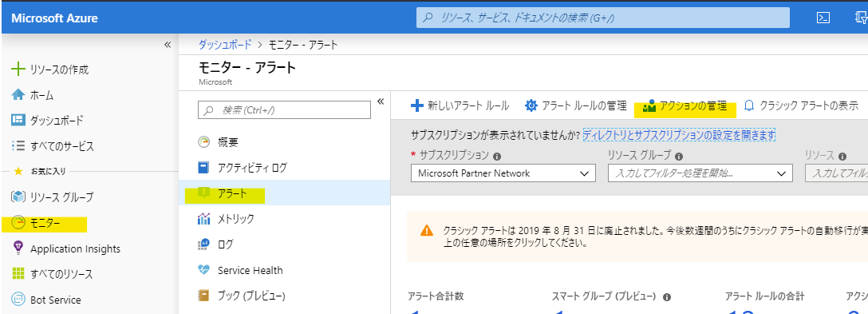Viewport: 868px width, 314px height.
Task: Click the All services list icon
Action: tap(18, 146)
